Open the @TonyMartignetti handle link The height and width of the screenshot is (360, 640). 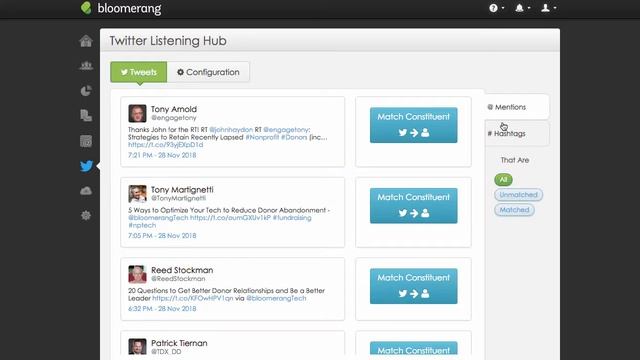tap(179, 198)
